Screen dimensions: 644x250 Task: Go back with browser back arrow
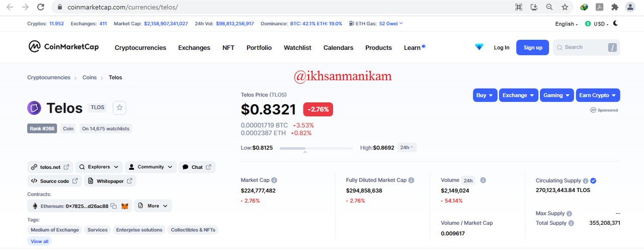(x=10, y=7)
